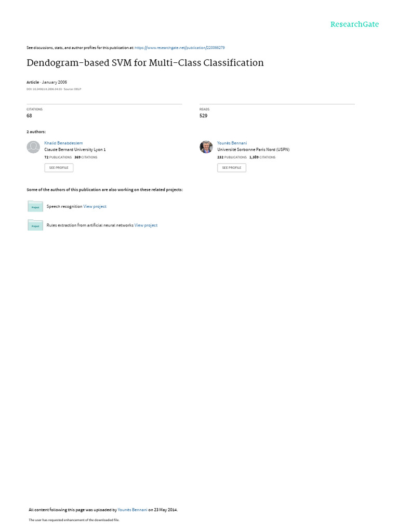Click the Younès Bennani uploader link at bottom
399x532 pixels.
point(132,510)
